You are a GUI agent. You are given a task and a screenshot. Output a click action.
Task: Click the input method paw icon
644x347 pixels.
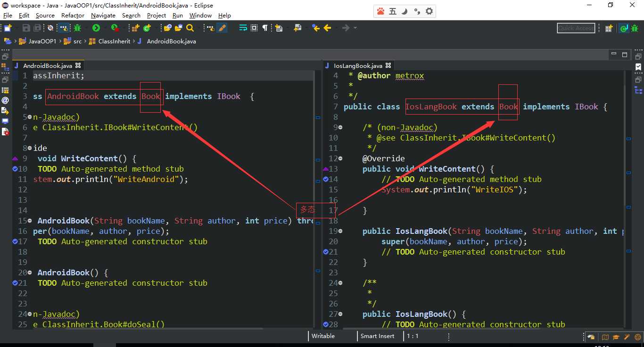[380, 11]
